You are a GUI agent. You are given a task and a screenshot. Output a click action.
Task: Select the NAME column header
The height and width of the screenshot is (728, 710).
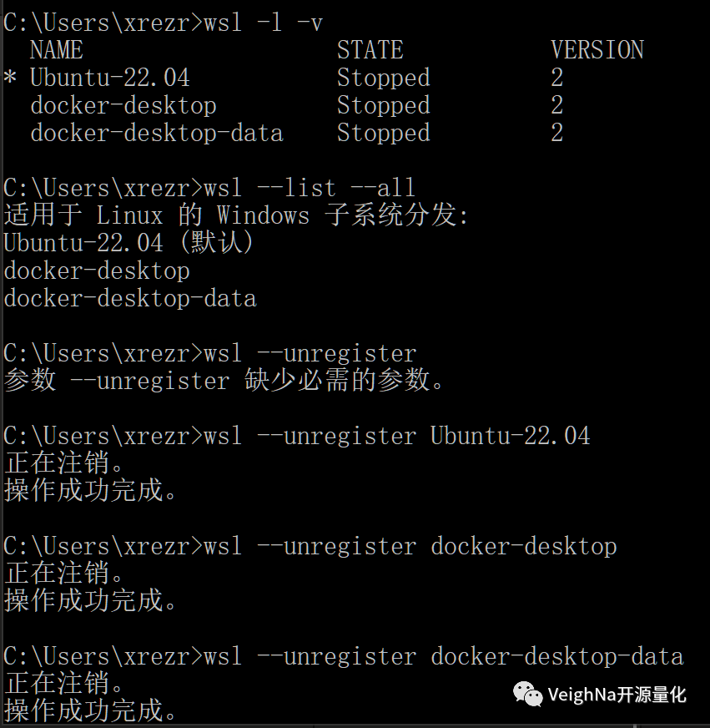[57, 50]
